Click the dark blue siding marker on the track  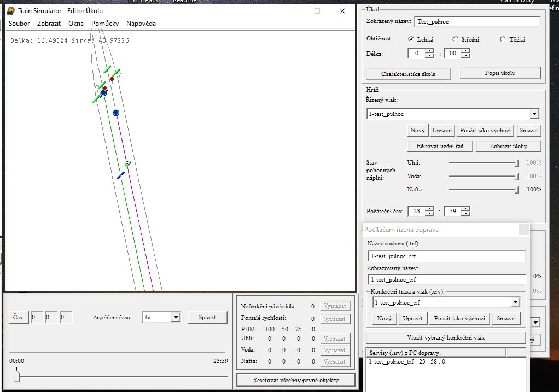(120, 175)
